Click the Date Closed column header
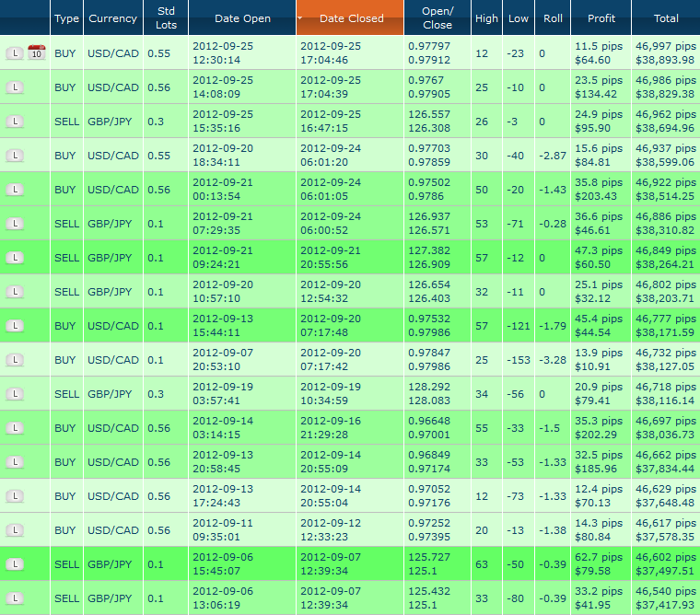The width and height of the screenshot is (700, 615). (x=350, y=17)
